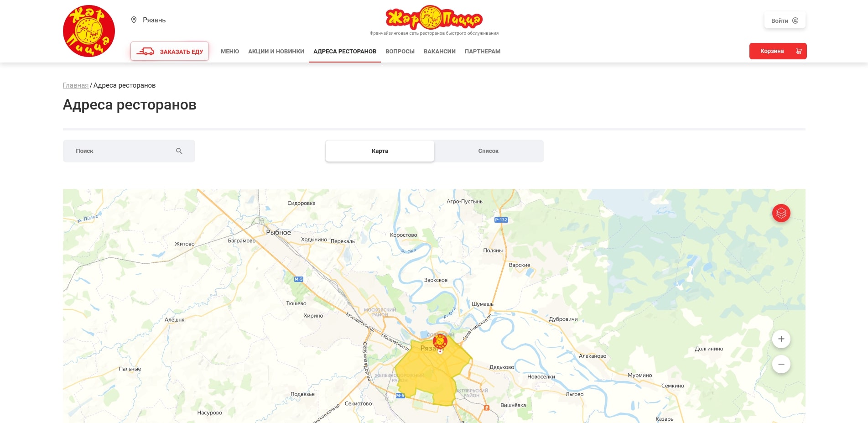Image resolution: width=868 pixels, height=423 pixels.
Task: Click the center Жар Пицца header logo
Action: pos(434,18)
